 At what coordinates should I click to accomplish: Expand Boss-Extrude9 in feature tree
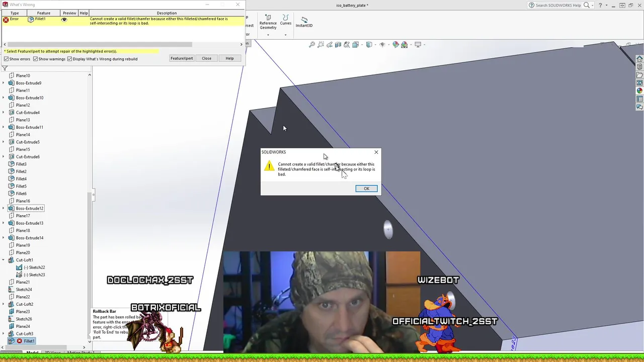pos(4,83)
